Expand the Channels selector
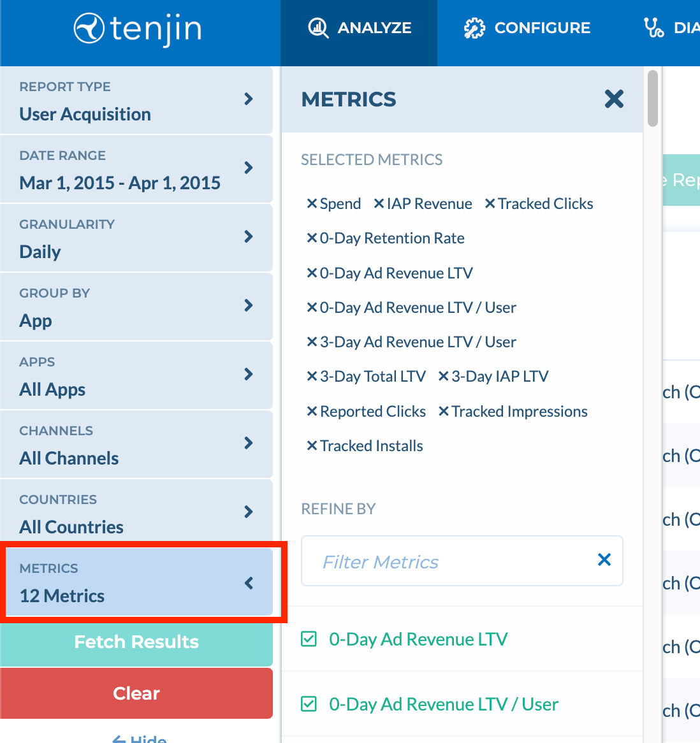 click(136, 444)
